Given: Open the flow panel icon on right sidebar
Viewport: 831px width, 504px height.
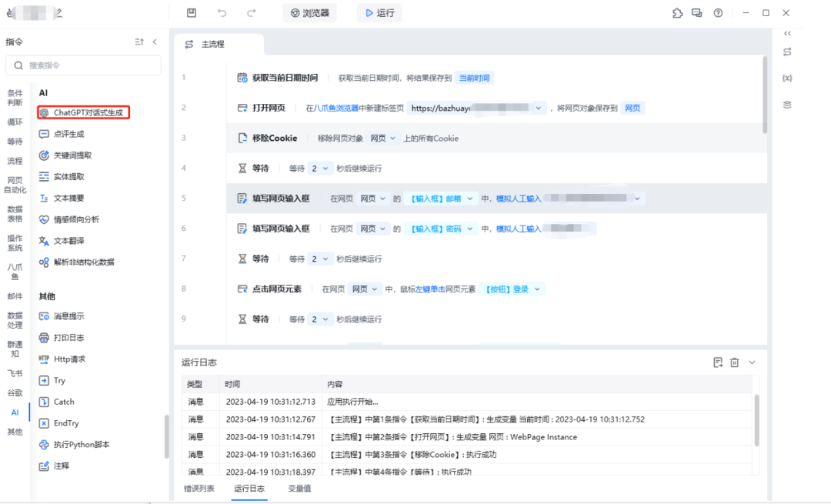Looking at the screenshot, I should (x=786, y=52).
